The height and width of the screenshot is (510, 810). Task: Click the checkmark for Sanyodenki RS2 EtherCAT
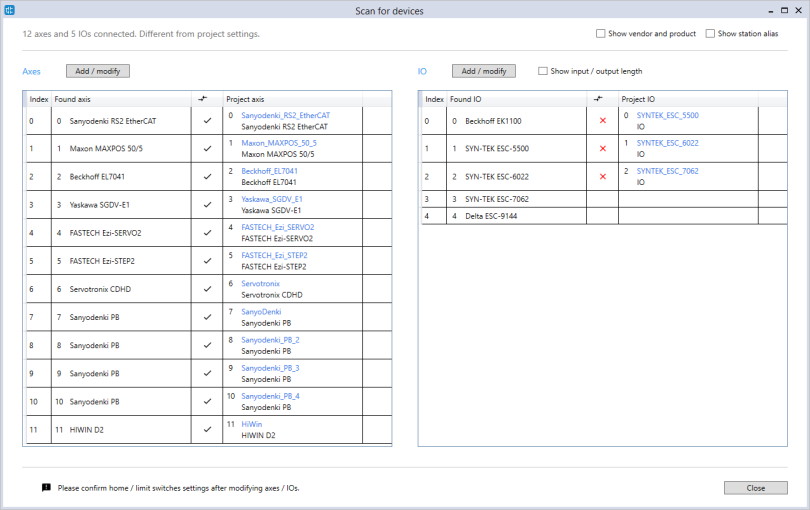pyautogui.click(x=207, y=121)
